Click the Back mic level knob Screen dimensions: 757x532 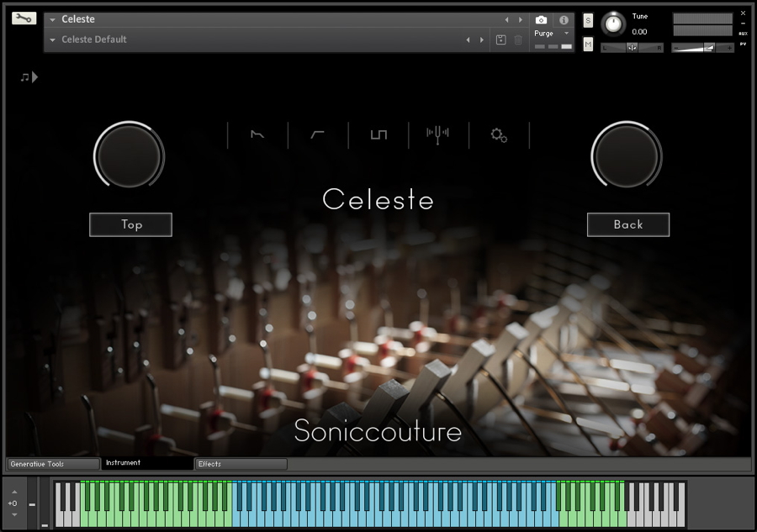click(627, 156)
